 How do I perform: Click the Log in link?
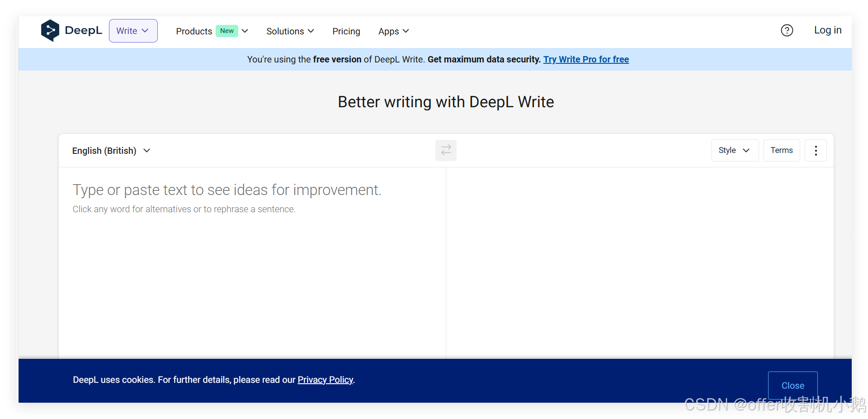[x=828, y=30]
